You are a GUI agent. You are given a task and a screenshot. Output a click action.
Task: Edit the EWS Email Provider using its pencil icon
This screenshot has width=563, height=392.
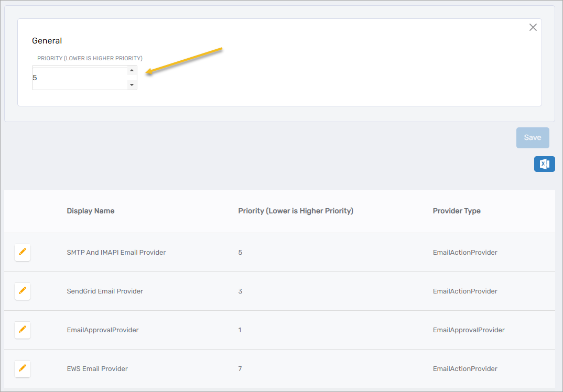tap(23, 369)
